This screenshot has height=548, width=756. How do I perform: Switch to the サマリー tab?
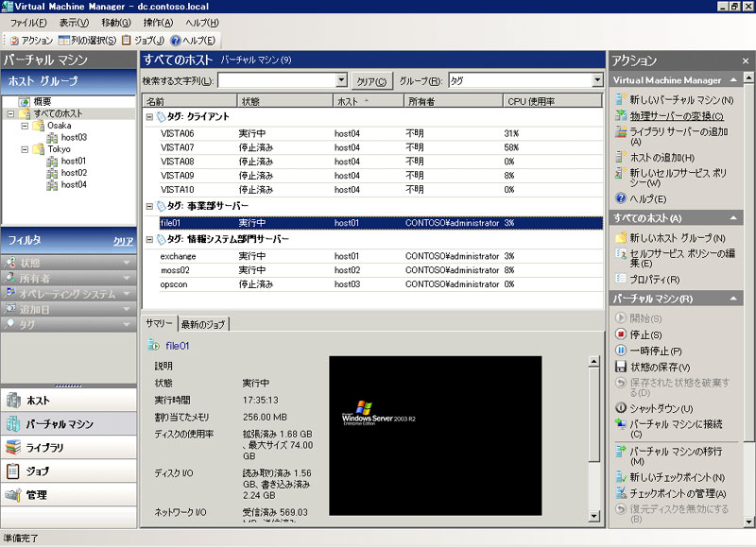(x=159, y=323)
